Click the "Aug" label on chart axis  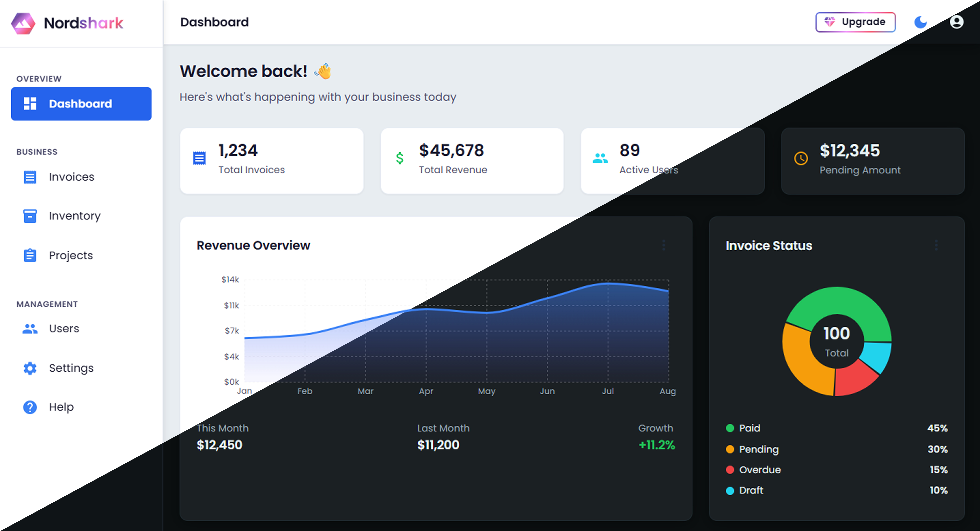(668, 391)
